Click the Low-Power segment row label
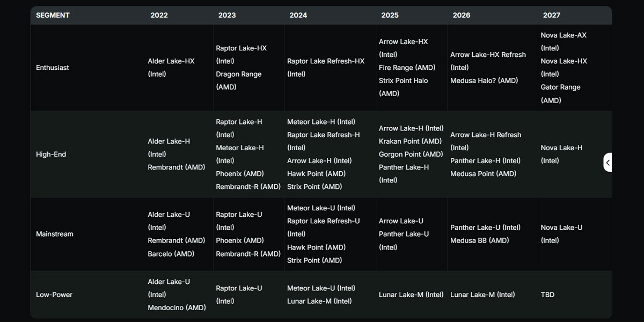 point(54,295)
